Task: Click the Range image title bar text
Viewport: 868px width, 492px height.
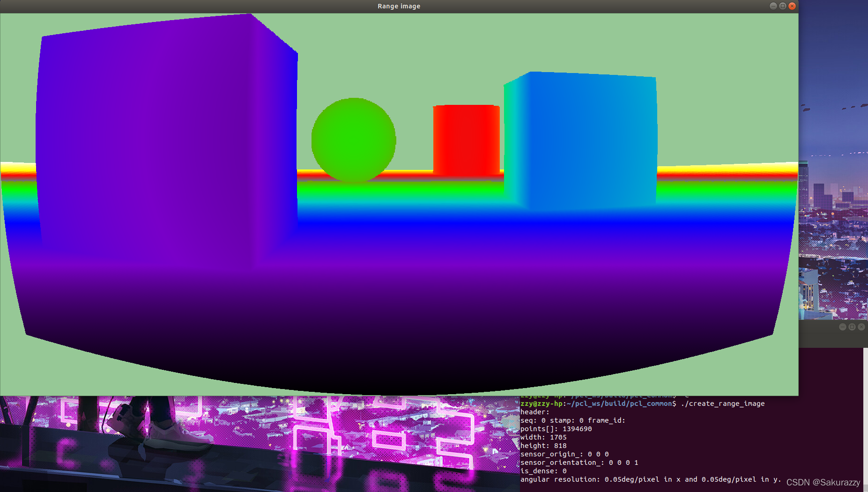Action: point(399,6)
